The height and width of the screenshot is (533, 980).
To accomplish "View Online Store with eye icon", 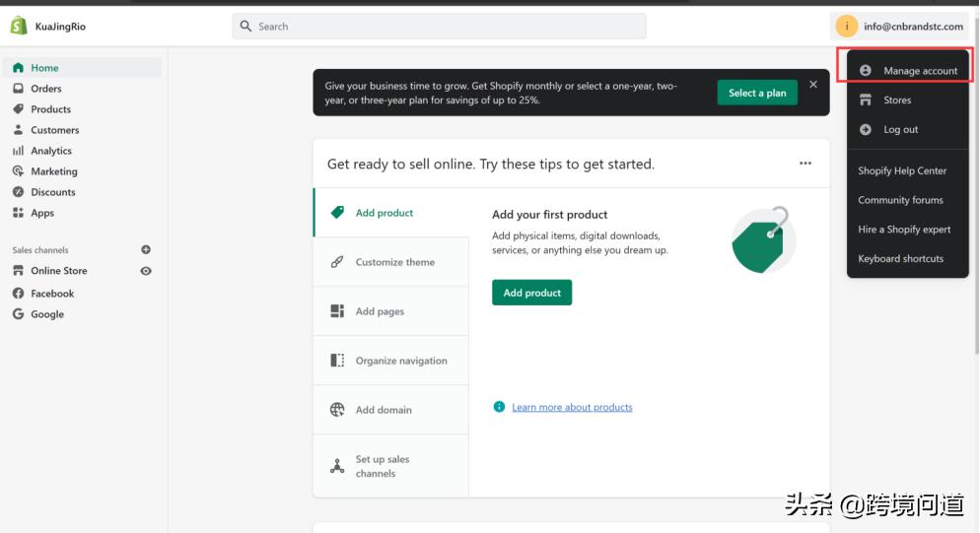I will [x=146, y=271].
